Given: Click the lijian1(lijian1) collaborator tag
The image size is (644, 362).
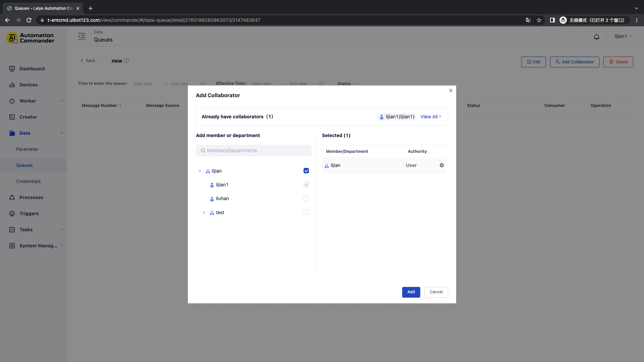Looking at the screenshot, I should point(397,117).
